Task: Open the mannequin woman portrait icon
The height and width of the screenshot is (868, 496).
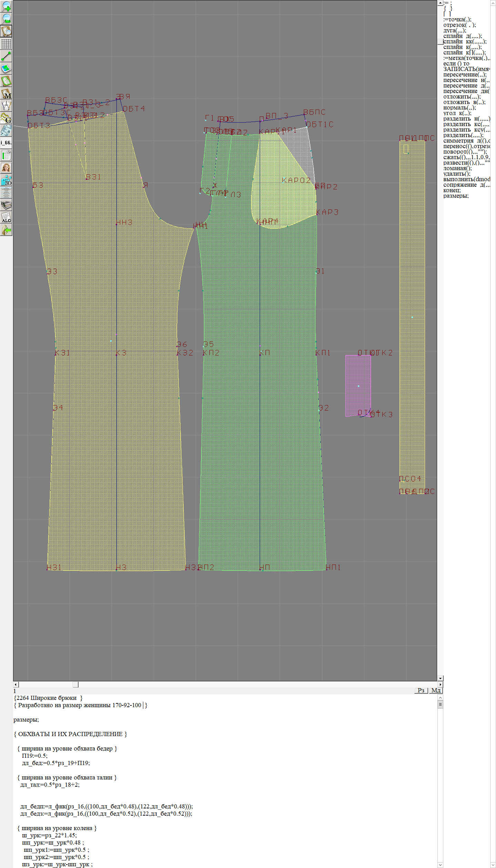Action: pyautogui.click(x=6, y=168)
